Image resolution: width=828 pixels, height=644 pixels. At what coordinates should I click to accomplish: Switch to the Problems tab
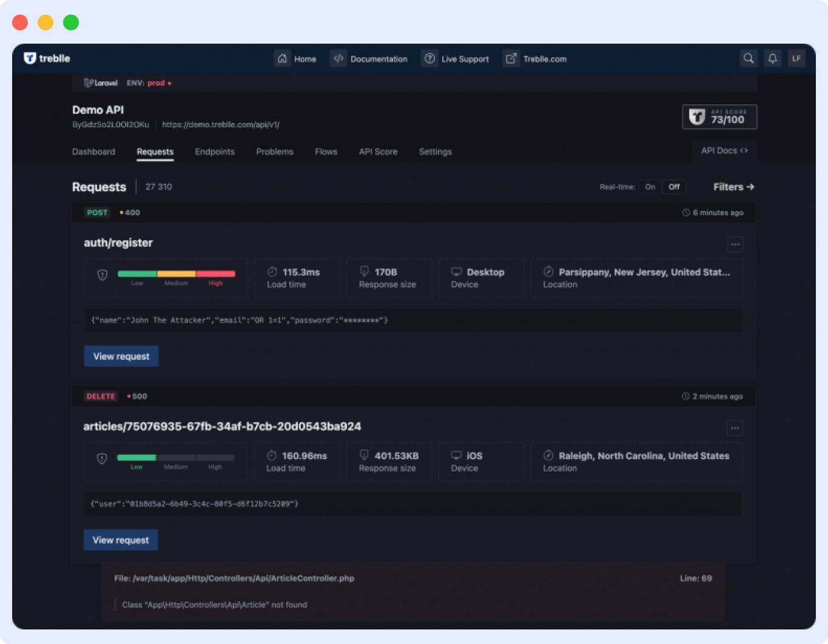click(x=274, y=152)
